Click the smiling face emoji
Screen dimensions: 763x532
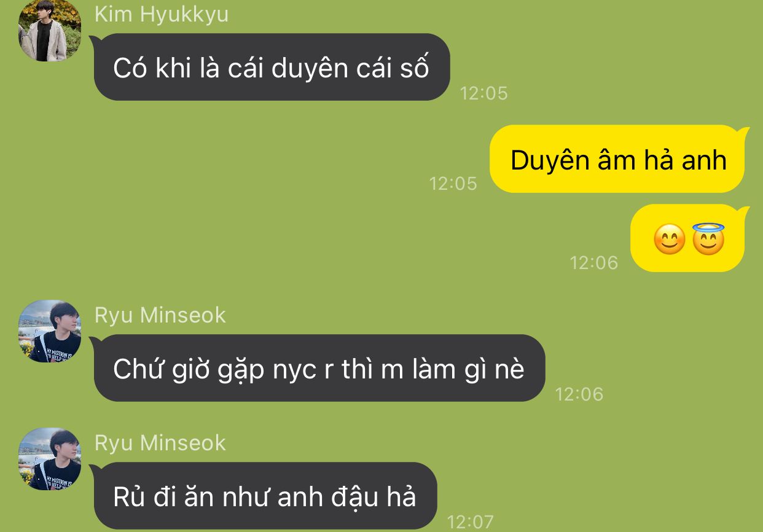669,240
